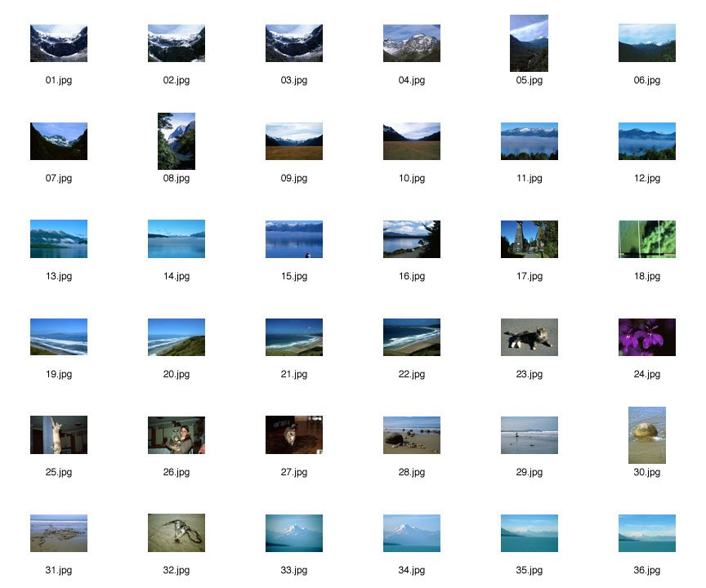Open the cat photo 23.jpg
This screenshot has width=706, height=588.
[529, 337]
